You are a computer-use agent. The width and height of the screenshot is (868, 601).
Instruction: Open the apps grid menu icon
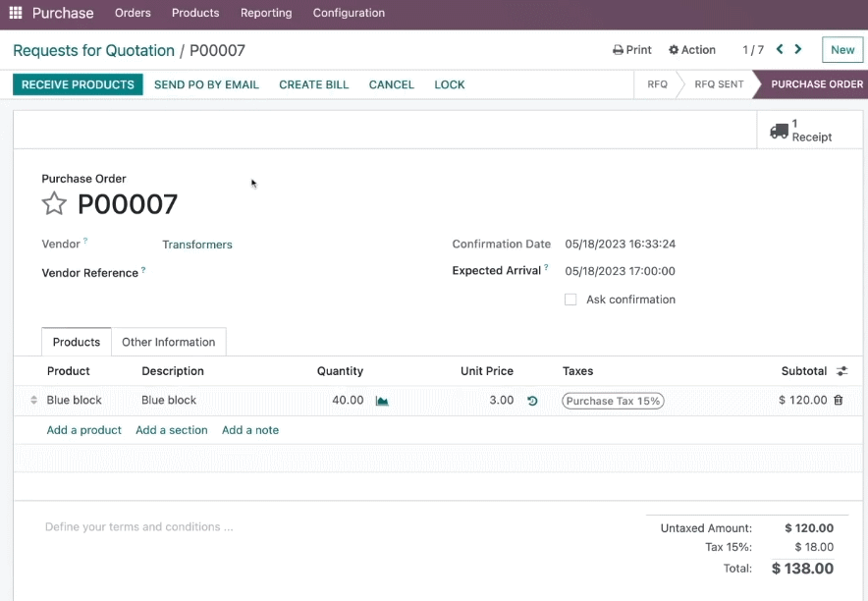click(x=16, y=13)
